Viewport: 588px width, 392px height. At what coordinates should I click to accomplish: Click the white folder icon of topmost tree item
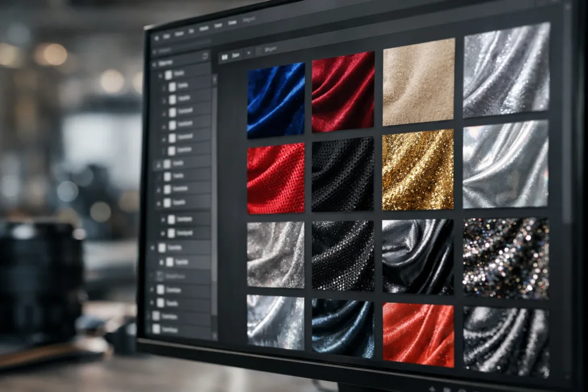tap(169, 75)
